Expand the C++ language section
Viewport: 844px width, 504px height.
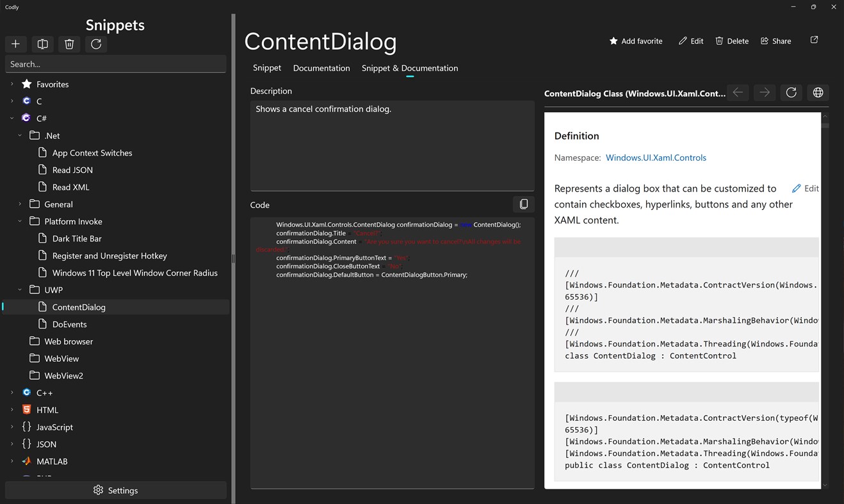(x=11, y=392)
